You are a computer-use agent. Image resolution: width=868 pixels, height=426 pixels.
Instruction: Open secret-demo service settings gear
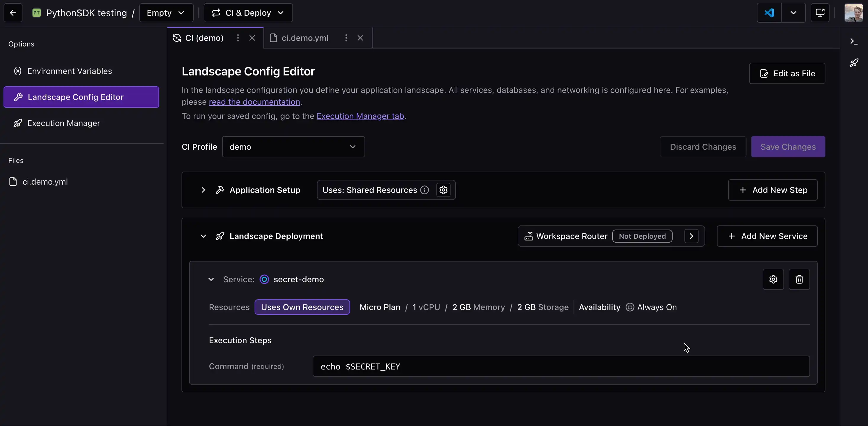point(773,279)
